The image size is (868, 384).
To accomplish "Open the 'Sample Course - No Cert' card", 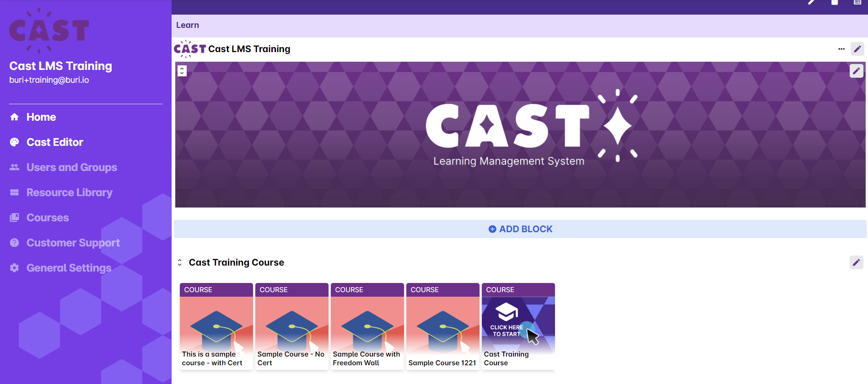I will pyautogui.click(x=292, y=326).
